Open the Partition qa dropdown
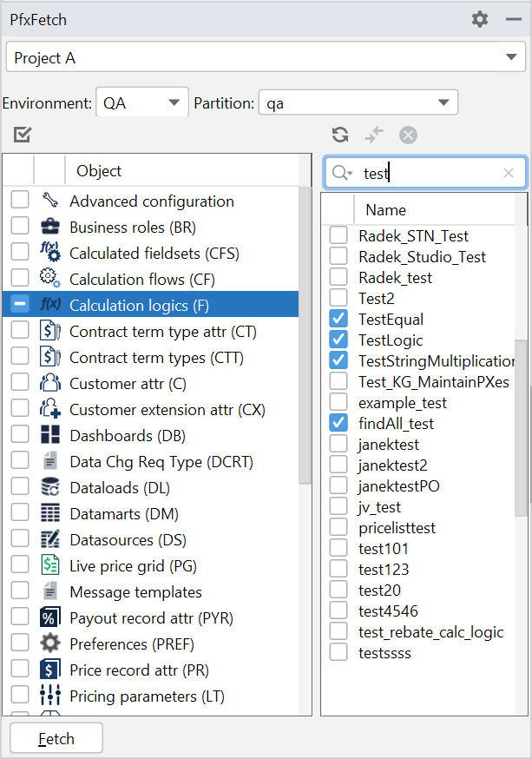Image resolution: width=532 pixels, height=759 pixels. pyautogui.click(x=444, y=103)
